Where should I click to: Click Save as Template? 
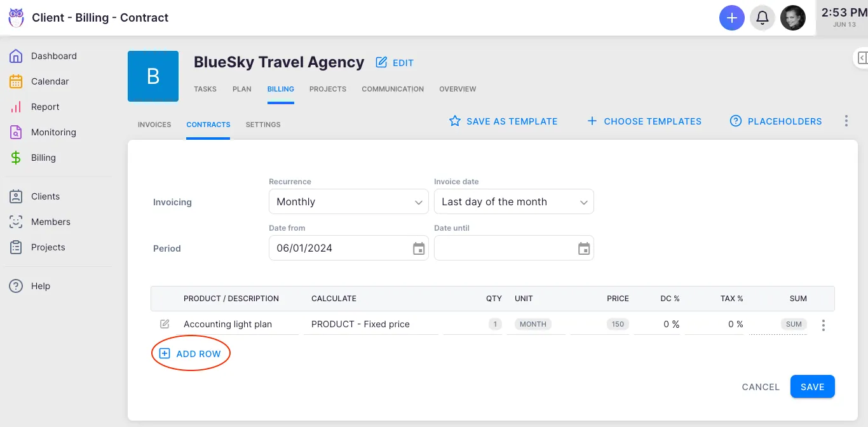coord(503,121)
